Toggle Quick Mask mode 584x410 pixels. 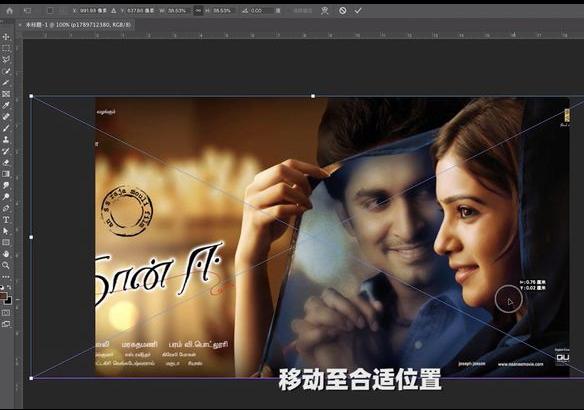tap(6, 313)
